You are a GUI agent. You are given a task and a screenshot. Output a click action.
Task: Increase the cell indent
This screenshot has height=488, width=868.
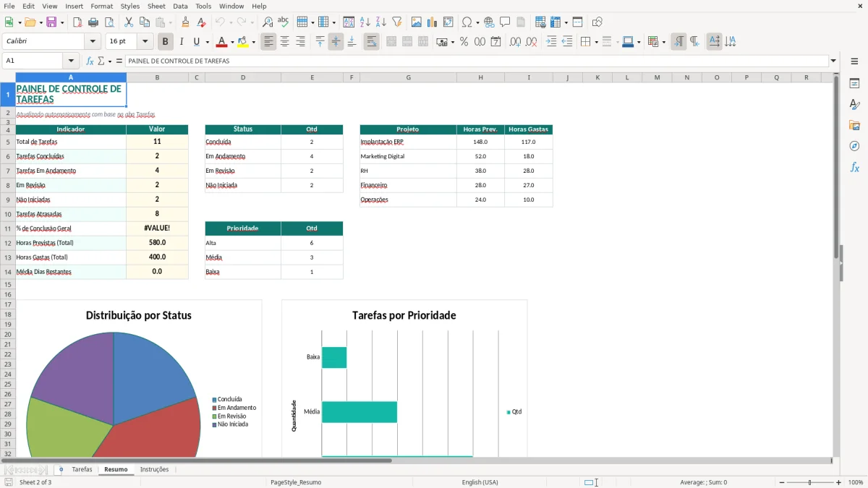tap(551, 42)
